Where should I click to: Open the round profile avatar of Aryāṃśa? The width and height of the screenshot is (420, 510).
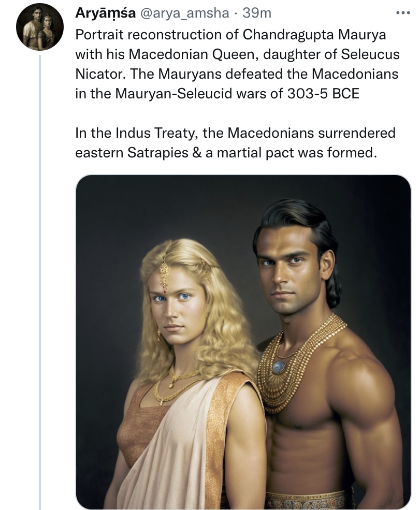40,27
